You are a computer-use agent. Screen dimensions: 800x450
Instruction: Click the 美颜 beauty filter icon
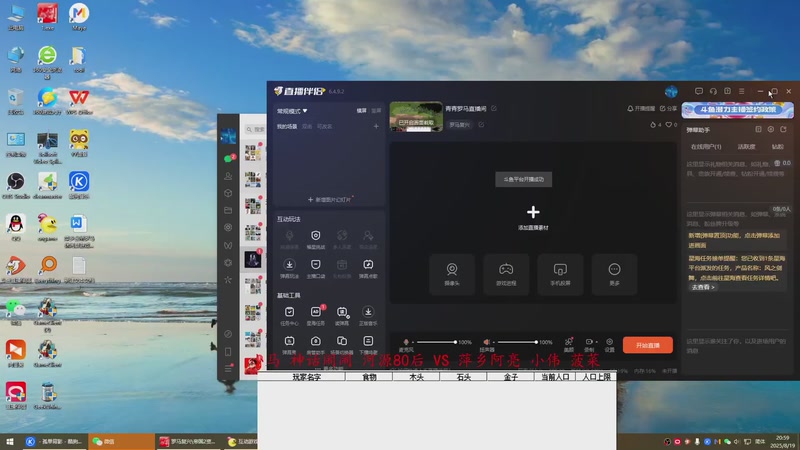point(569,344)
